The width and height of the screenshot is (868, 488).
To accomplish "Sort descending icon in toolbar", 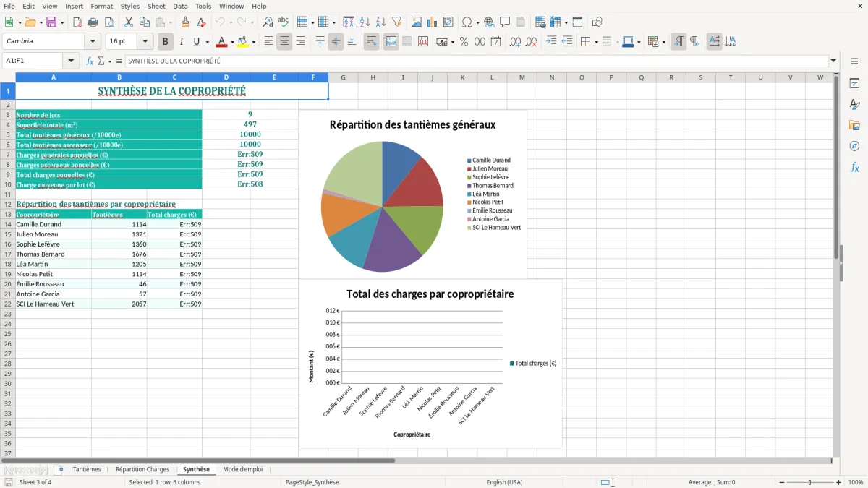I will click(380, 22).
